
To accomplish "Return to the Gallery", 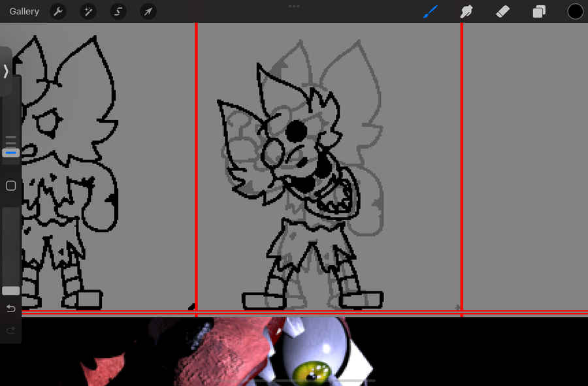I will coord(24,11).
